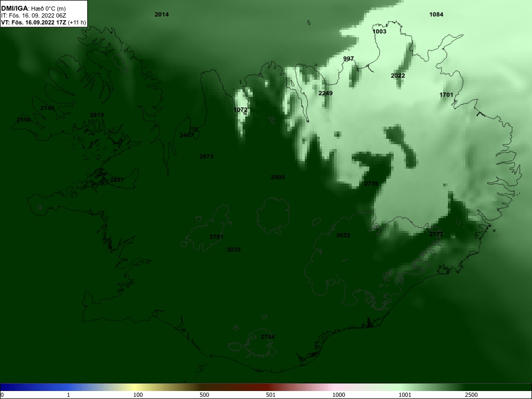Viewport: 532px width, 399px height.
Task: Click the value 1084 on the map
Action: click(436, 14)
